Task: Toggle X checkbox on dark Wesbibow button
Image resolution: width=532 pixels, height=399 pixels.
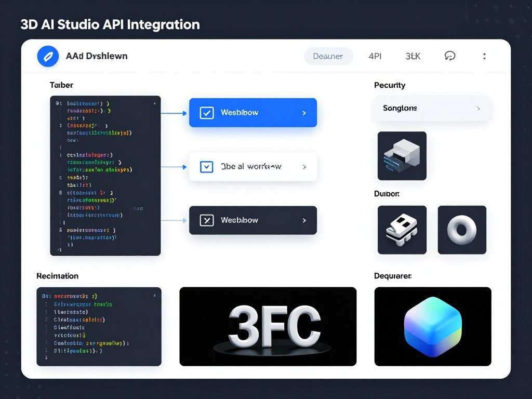Action: pyautogui.click(x=207, y=220)
